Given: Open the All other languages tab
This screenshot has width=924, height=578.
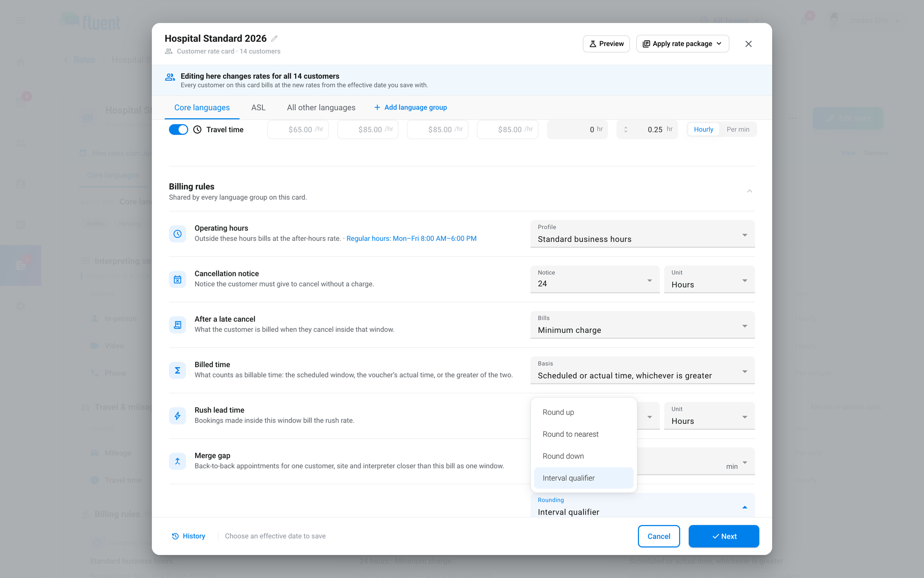Looking at the screenshot, I should click(321, 108).
